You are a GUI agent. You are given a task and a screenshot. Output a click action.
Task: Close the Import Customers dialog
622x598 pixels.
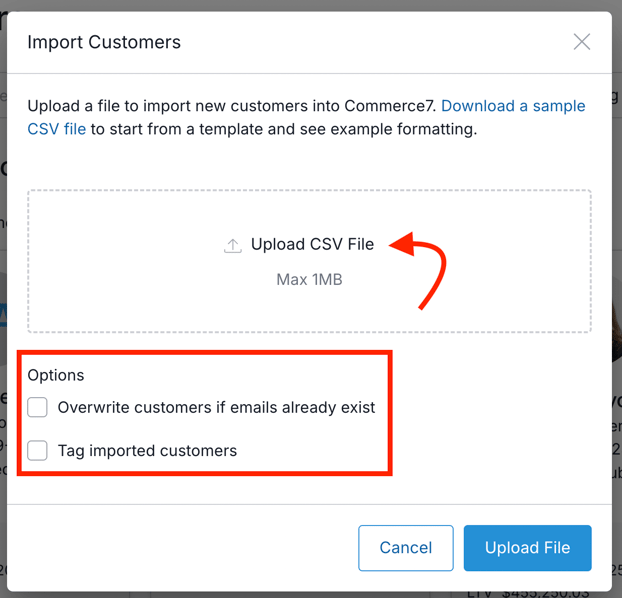pyautogui.click(x=582, y=42)
